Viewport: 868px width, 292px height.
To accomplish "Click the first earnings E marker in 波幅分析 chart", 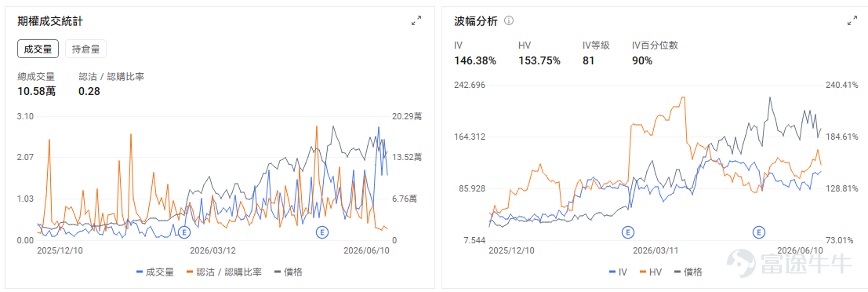I will pyautogui.click(x=627, y=232).
